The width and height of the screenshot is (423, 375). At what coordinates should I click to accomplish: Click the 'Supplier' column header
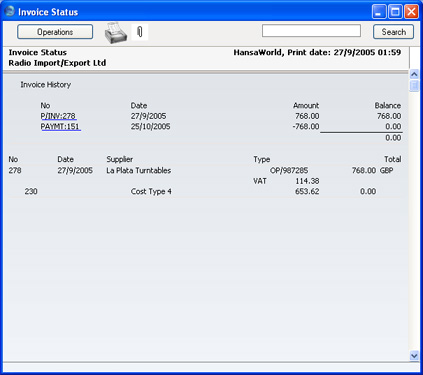[x=120, y=159]
